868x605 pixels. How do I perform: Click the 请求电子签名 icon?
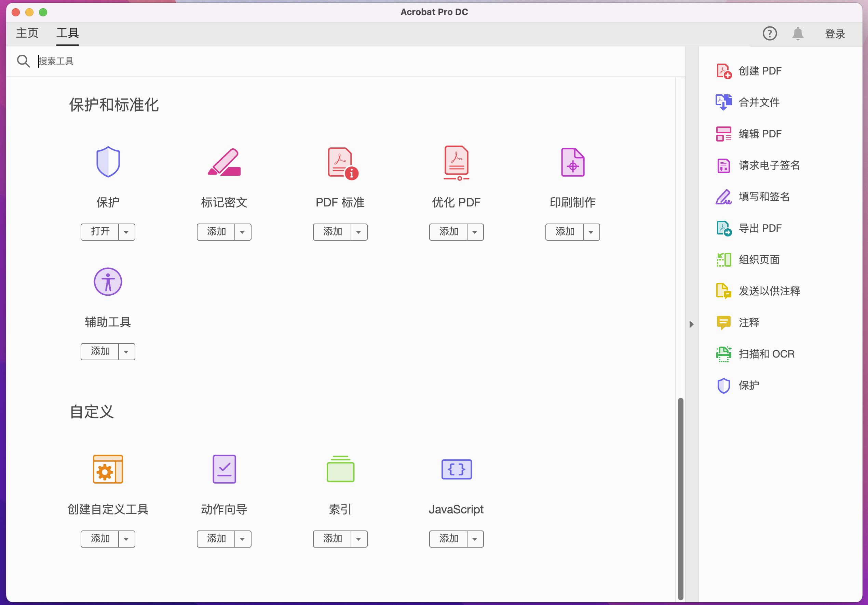click(723, 165)
